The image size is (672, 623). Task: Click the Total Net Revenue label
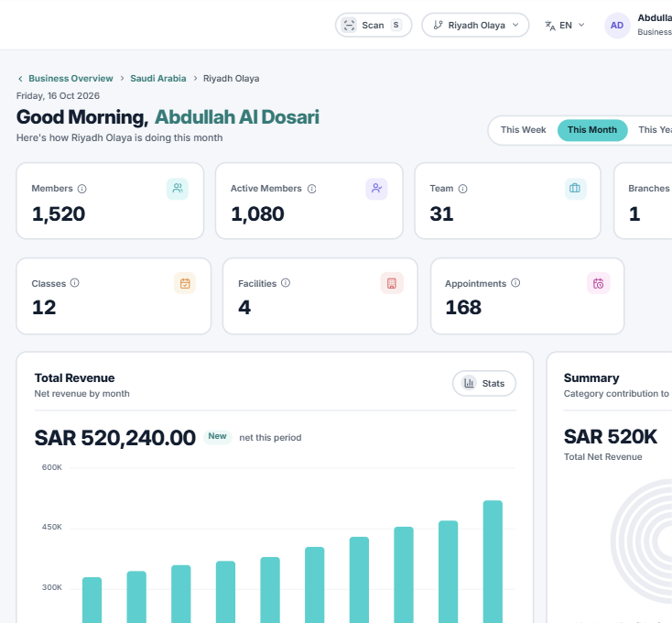click(x=602, y=457)
